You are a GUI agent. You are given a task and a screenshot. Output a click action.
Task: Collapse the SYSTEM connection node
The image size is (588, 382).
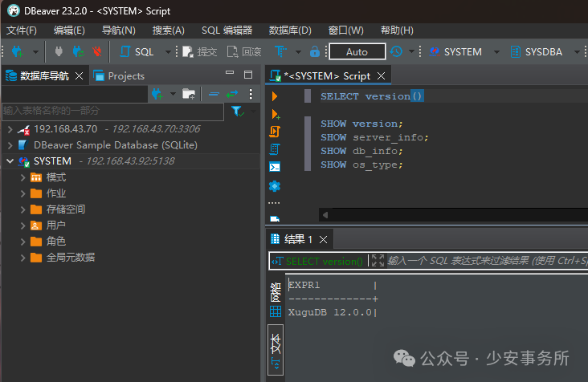(x=10, y=161)
